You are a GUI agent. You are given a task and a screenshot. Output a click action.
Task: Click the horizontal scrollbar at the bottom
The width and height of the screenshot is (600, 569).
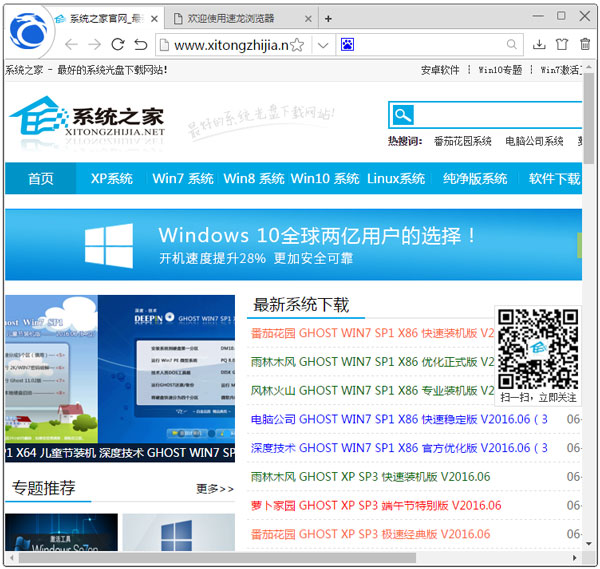(290, 557)
